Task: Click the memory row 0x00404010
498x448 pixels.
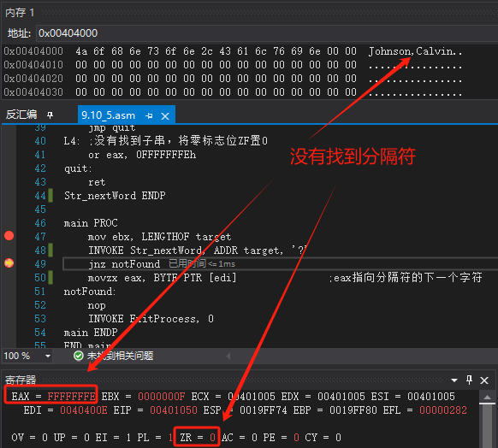Action: 233,65
